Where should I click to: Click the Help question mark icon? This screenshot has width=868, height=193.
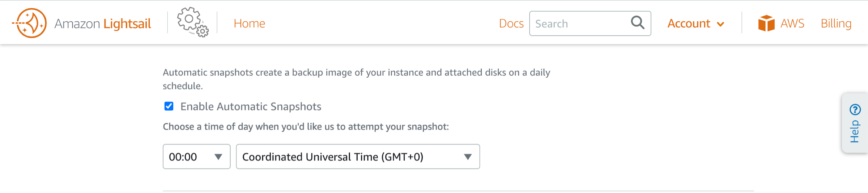(855, 109)
